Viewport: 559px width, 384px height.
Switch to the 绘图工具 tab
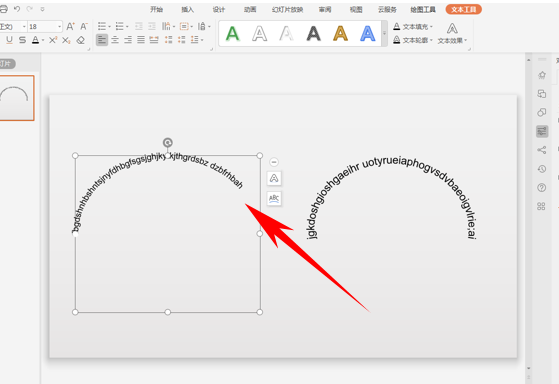tap(422, 10)
